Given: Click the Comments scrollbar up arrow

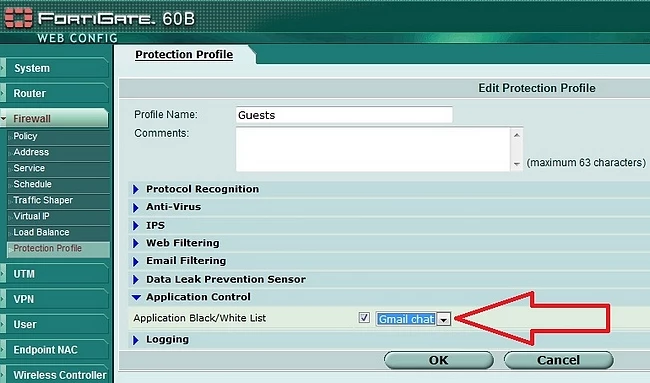Looking at the screenshot, I should pos(517,135).
